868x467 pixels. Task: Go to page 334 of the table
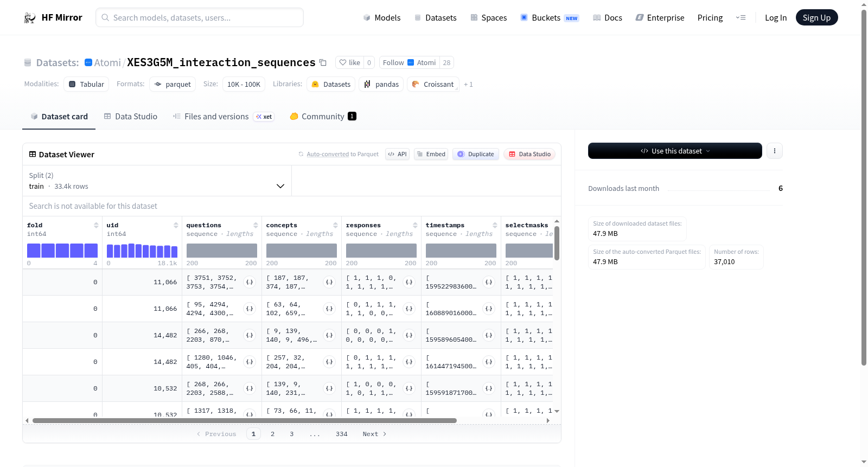(x=342, y=434)
